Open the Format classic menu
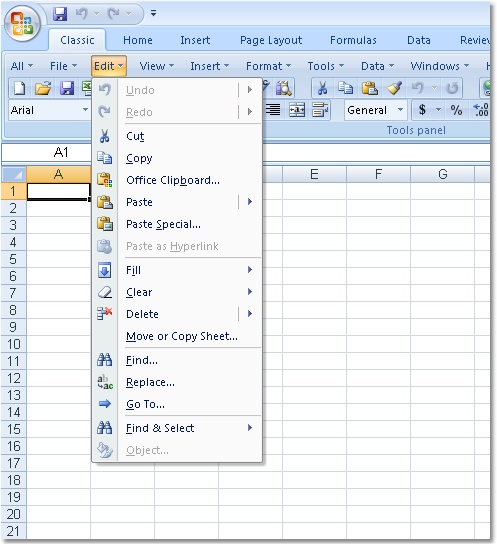Viewport: 497px width, 546px height. pos(268,66)
